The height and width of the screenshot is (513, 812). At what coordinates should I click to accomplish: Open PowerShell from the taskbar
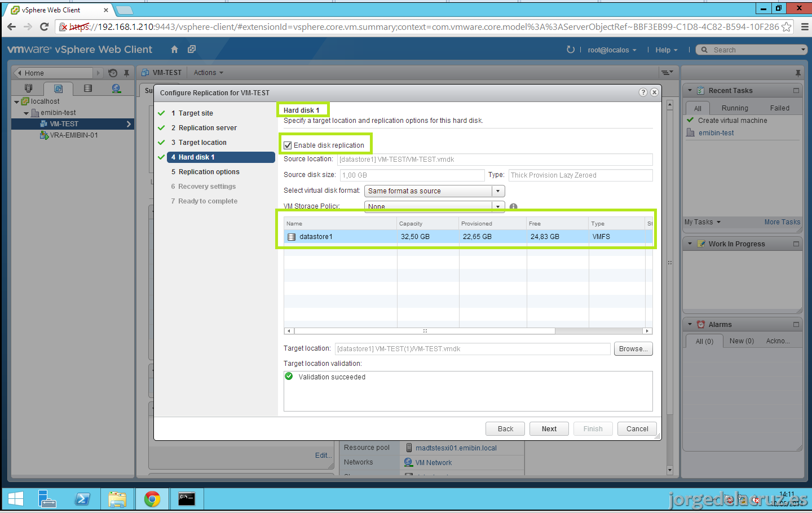pos(82,499)
